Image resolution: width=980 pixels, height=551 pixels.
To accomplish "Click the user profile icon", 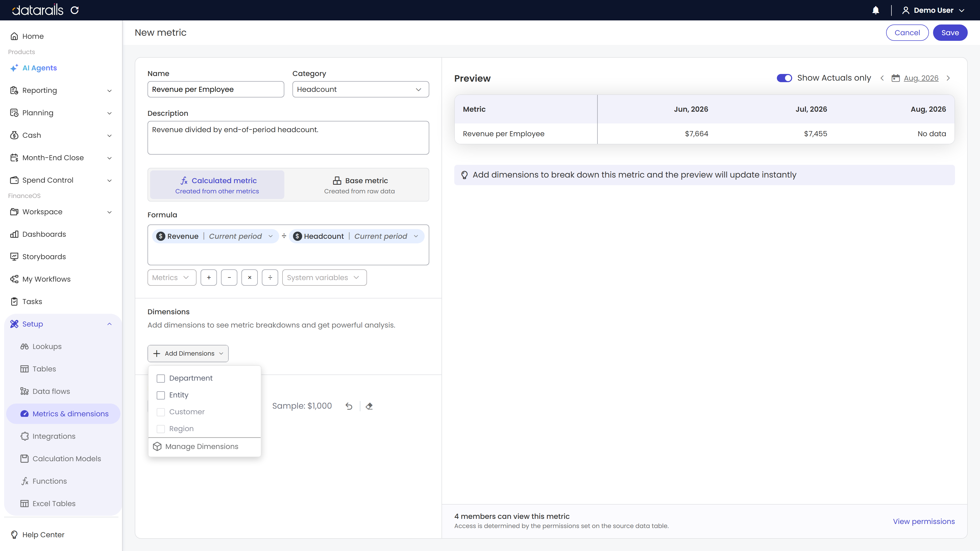I will [x=905, y=10].
